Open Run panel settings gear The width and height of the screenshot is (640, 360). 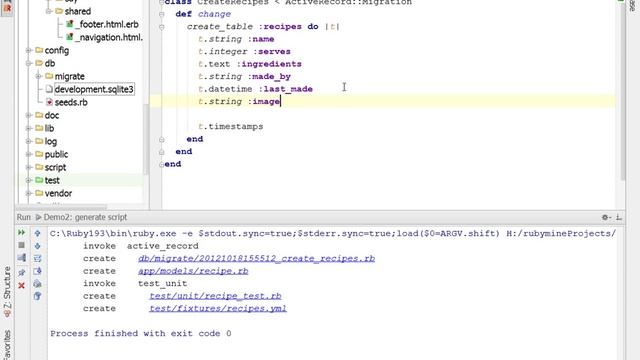pos(606,218)
